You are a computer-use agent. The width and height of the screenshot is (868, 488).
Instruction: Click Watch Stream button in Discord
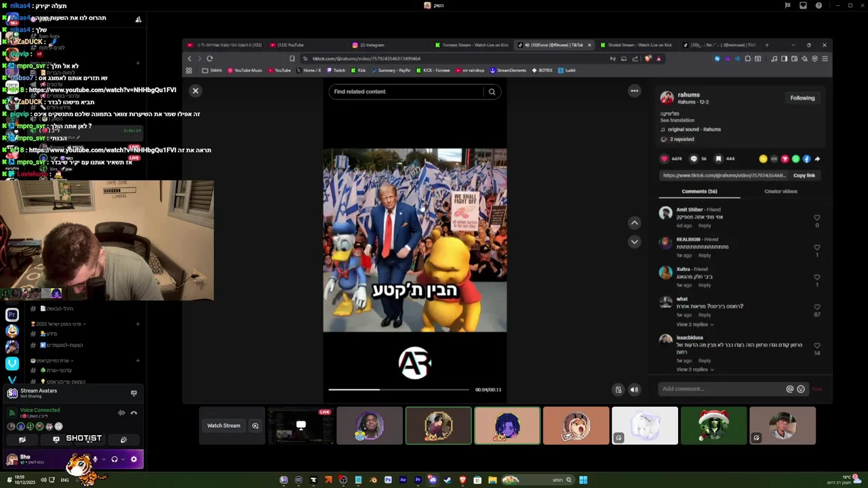223,426
